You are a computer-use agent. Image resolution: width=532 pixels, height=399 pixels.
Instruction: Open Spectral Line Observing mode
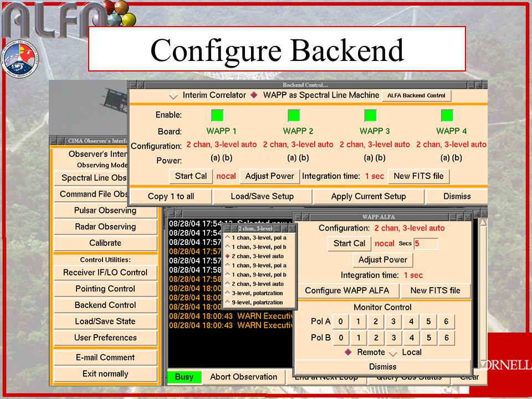click(91, 178)
